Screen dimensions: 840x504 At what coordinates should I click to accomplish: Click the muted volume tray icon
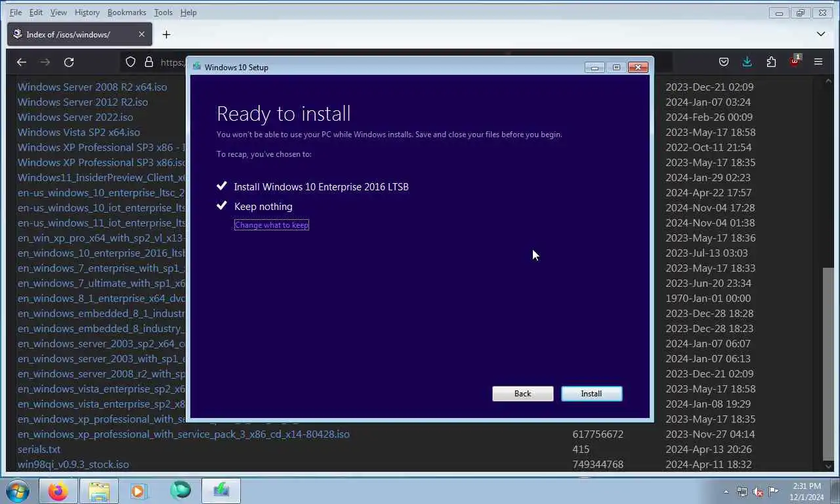tap(758, 492)
